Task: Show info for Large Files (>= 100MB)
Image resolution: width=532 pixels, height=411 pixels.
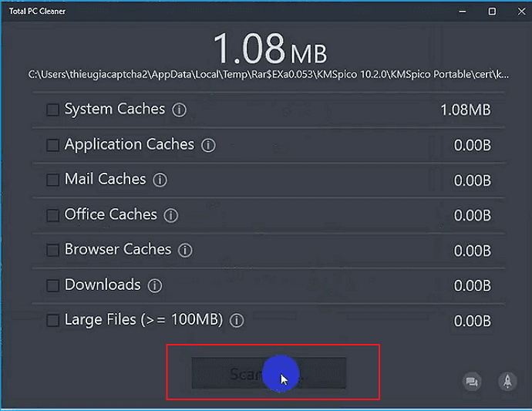Action: tap(237, 321)
